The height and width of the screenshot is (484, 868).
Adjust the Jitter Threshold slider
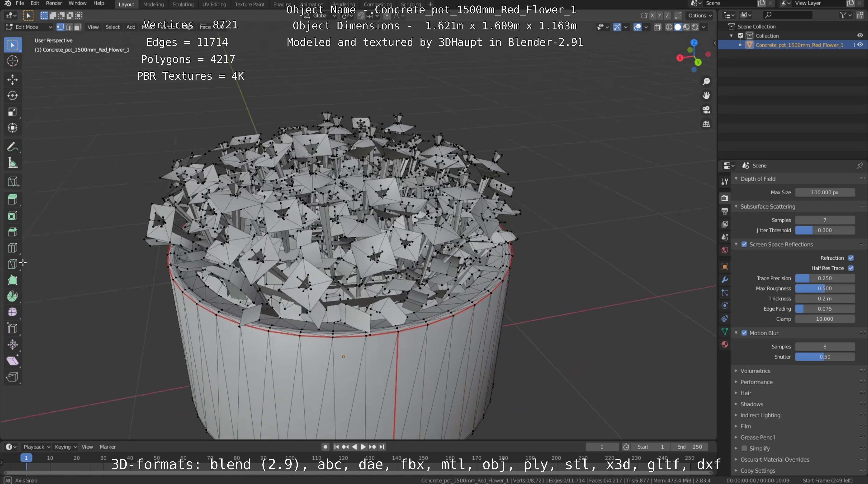pyautogui.click(x=825, y=230)
